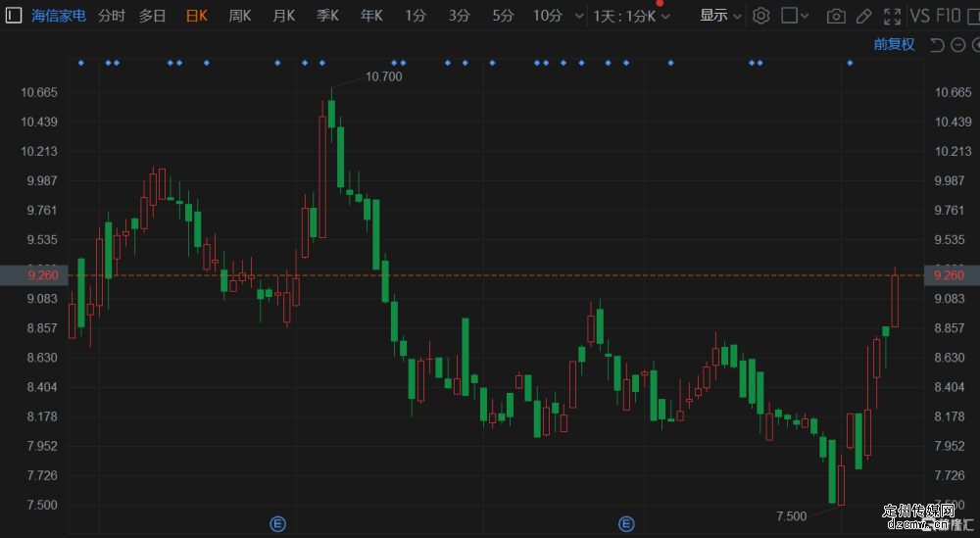Click the leftmost E earnings marker
Screen dimensions: 980x538
277,523
